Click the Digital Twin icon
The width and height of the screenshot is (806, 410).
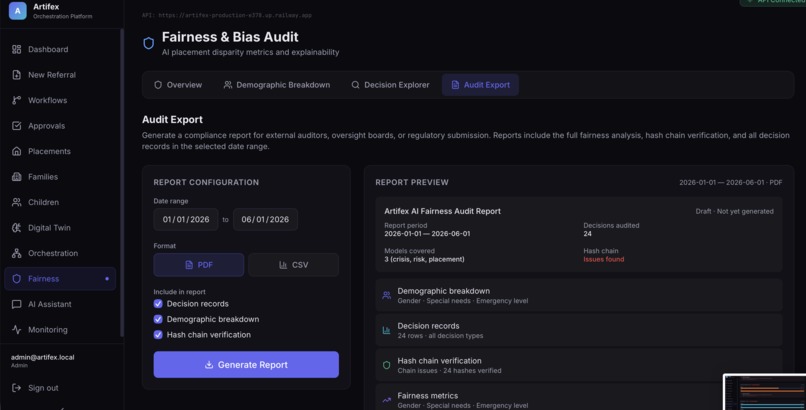(x=16, y=228)
